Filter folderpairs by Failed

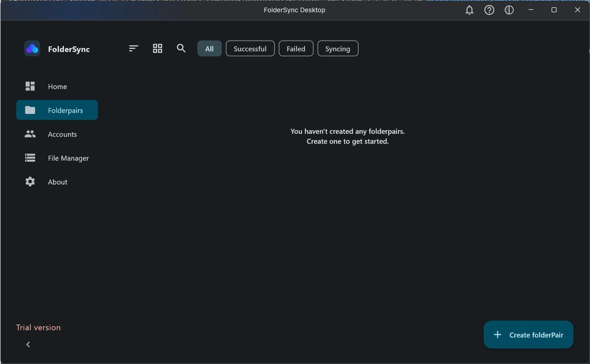pyautogui.click(x=296, y=49)
